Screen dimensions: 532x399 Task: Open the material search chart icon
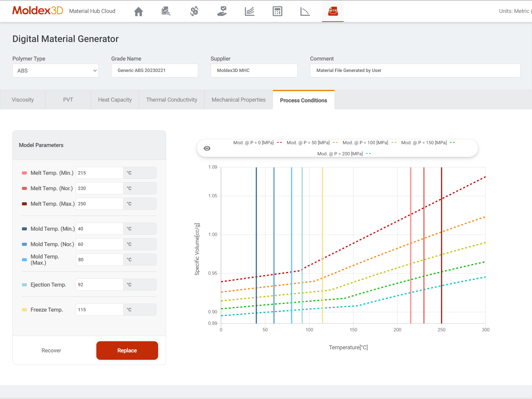pyautogui.click(x=166, y=11)
